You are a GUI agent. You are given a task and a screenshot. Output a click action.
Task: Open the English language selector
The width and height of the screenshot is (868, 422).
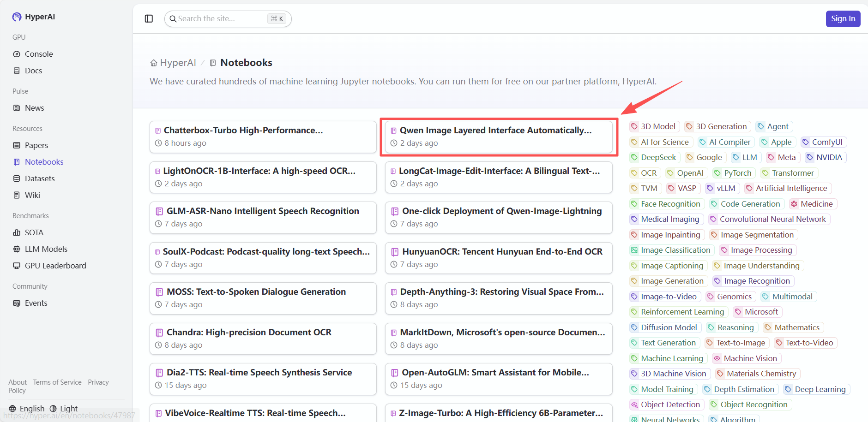click(27, 409)
